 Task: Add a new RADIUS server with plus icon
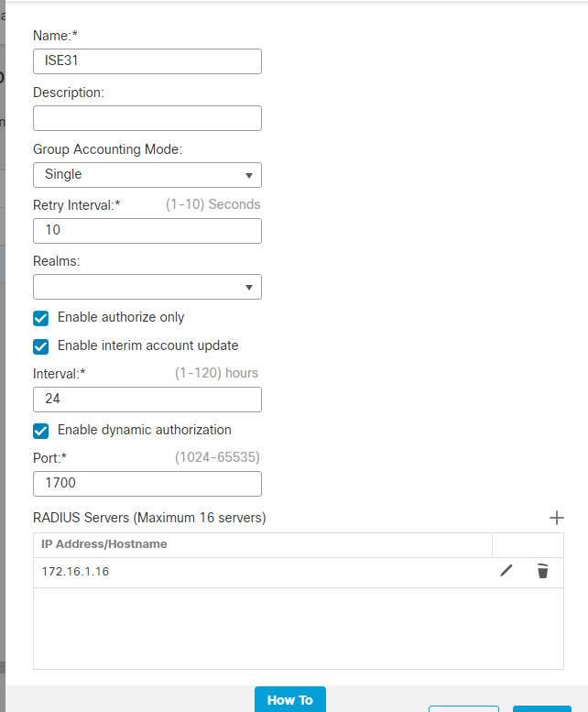pyautogui.click(x=556, y=518)
